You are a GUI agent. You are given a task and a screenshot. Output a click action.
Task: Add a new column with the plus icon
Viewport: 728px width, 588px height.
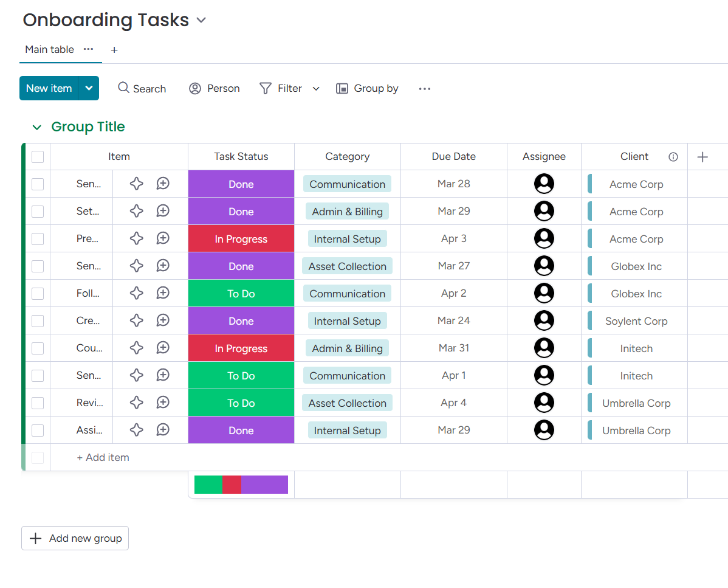point(702,156)
